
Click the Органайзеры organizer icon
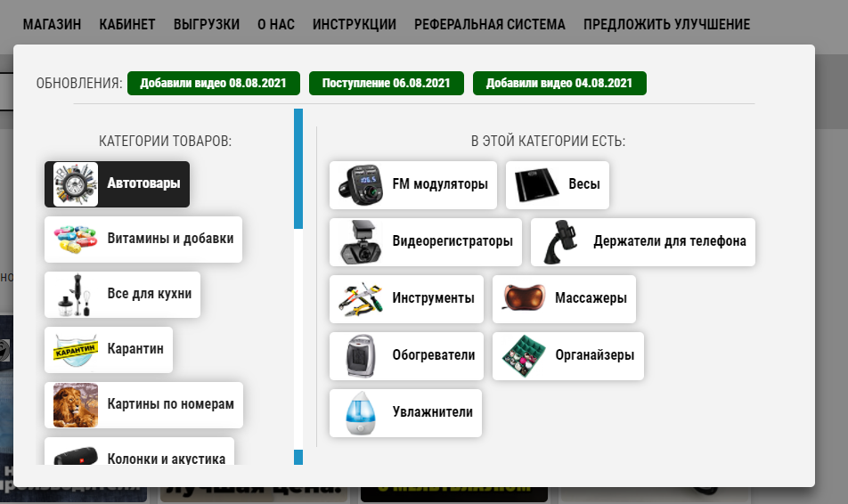521,355
